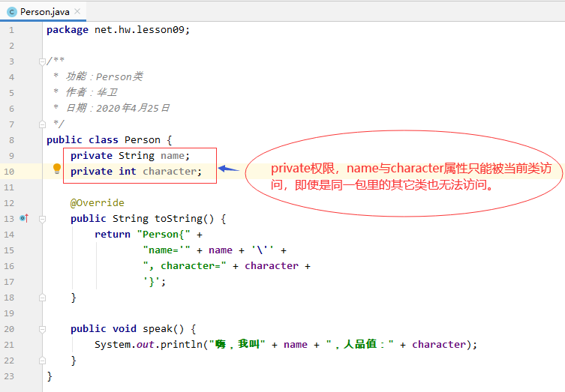Screen dimensions: 565x392
Task: Click the 'character' field declaration on line 10
Action: click(x=170, y=172)
